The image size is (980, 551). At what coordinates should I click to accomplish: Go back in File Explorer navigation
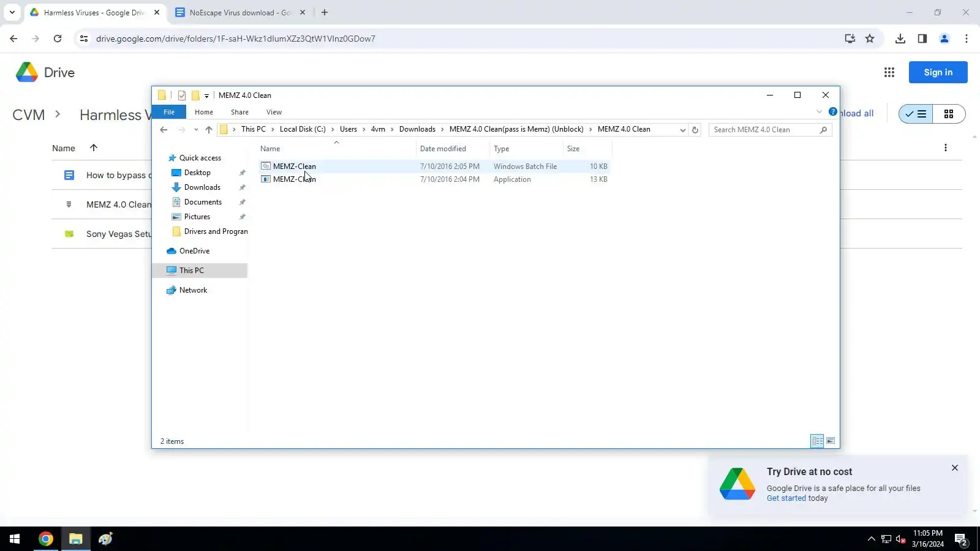(x=164, y=130)
